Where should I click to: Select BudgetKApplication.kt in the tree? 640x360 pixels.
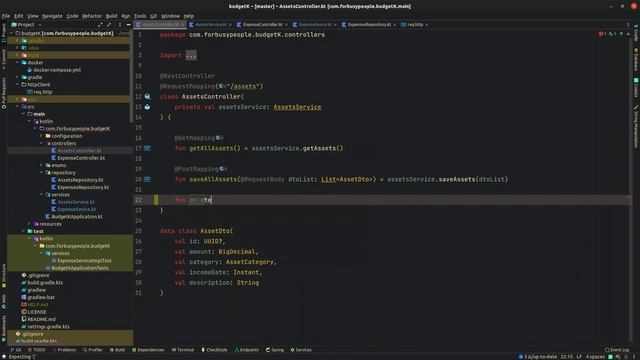point(77,217)
